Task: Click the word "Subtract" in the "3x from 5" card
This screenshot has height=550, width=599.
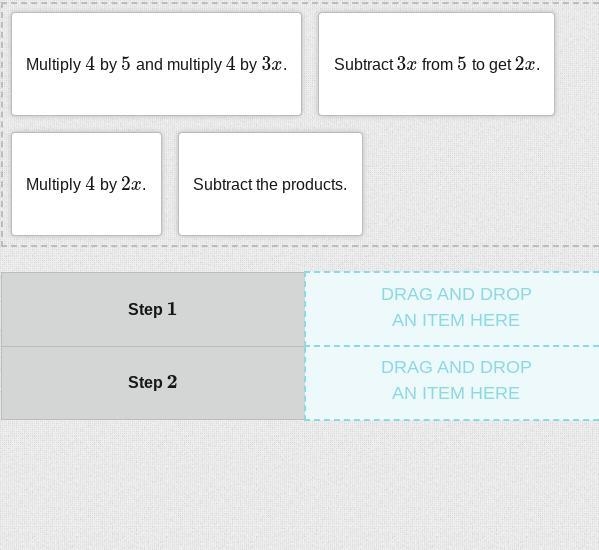Action: click(x=364, y=64)
